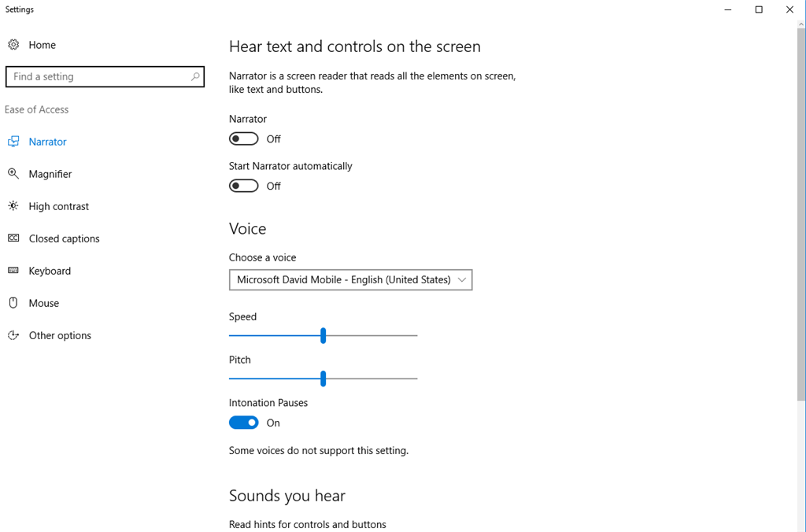The height and width of the screenshot is (532, 806).
Task: Click scrollbar up arrow at top
Action: pyautogui.click(x=801, y=24)
